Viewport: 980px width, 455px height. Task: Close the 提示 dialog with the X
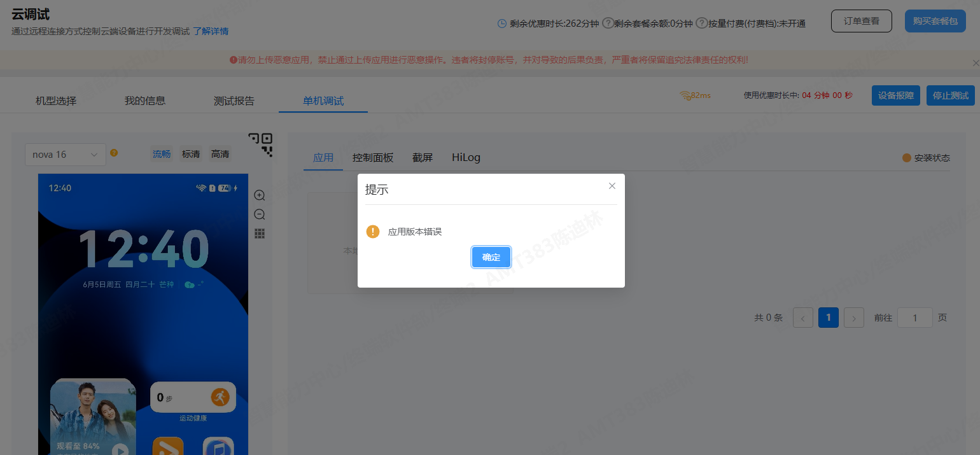[x=612, y=186]
